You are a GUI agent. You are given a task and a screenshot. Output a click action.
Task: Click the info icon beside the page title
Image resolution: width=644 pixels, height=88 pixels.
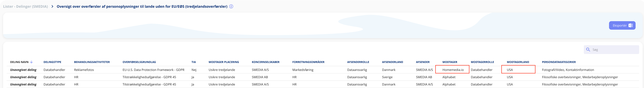(x=231, y=7)
